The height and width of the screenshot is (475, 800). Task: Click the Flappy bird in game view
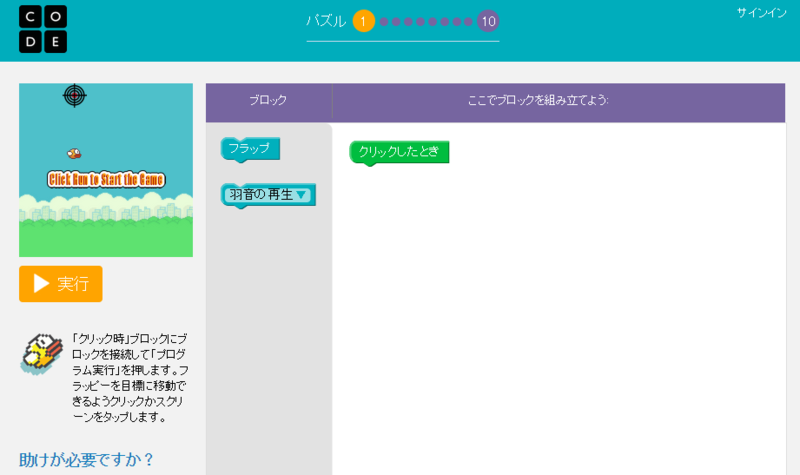74,153
